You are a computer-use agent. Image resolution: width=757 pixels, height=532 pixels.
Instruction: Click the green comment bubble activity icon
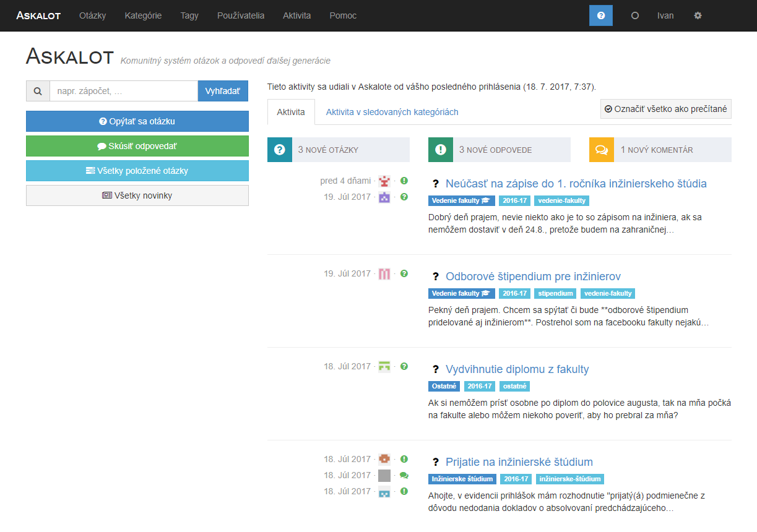404,475
